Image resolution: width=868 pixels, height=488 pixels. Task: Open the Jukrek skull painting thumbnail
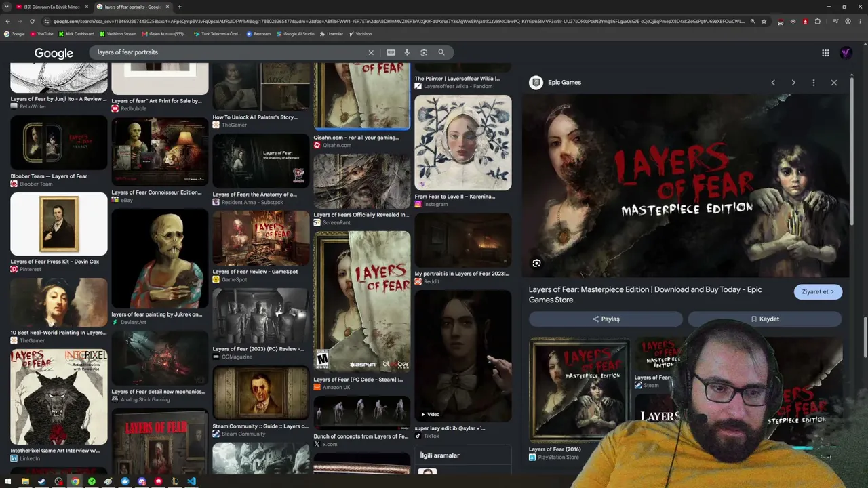click(160, 259)
